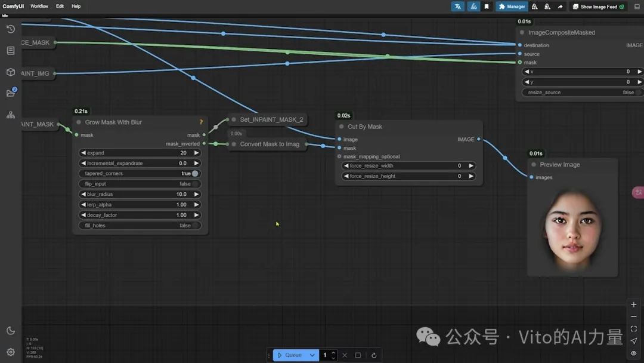The width and height of the screenshot is (644, 363).
Task: Click the brush icon in top toolbar
Action: point(473,7)
